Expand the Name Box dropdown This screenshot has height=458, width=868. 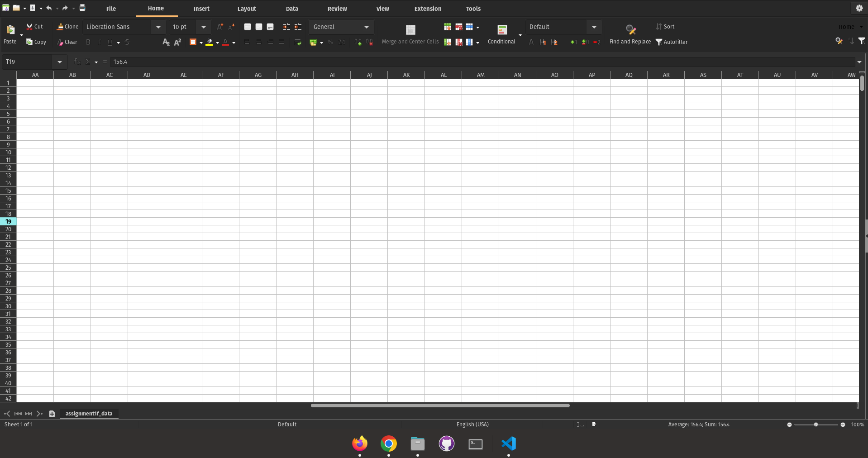59,62
